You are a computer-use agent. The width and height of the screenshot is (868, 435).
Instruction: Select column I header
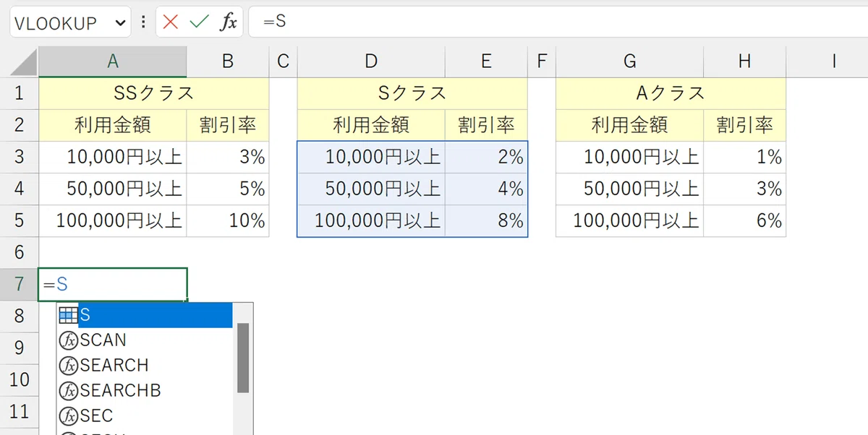[834, 62]
